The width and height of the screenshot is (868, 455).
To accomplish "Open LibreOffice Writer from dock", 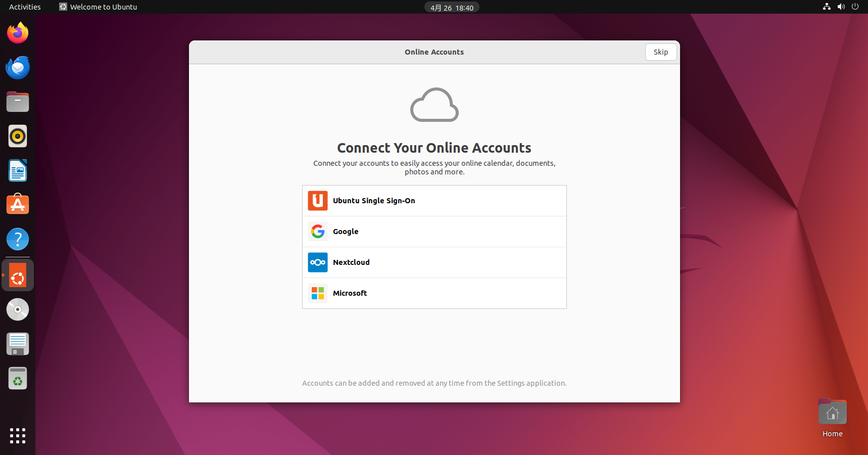I will point(18,170).
